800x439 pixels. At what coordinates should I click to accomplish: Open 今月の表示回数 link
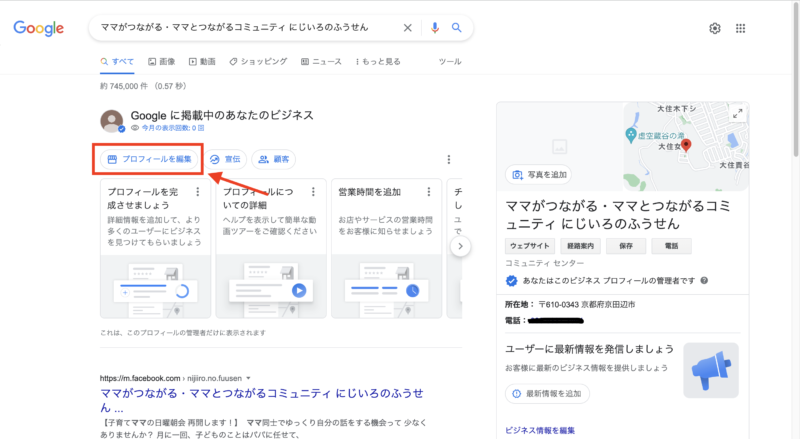click(173, 128)
